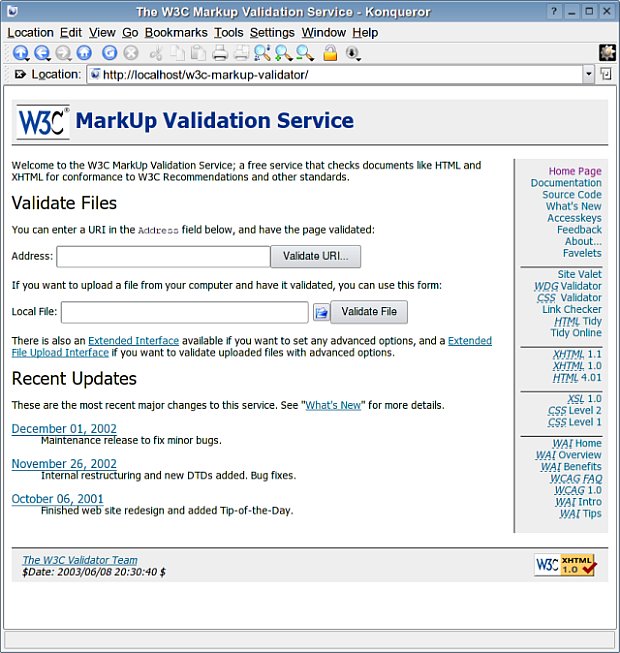
Task: Open the Favelets sidebar link
Action: pos(582,253)
